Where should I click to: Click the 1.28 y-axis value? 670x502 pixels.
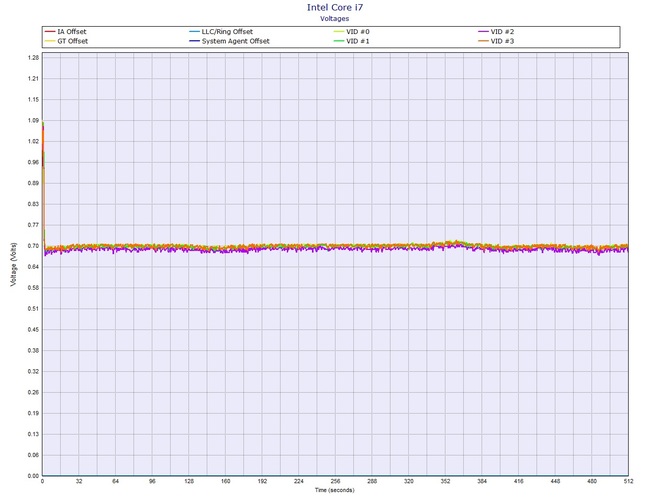(x=33, y=58)
